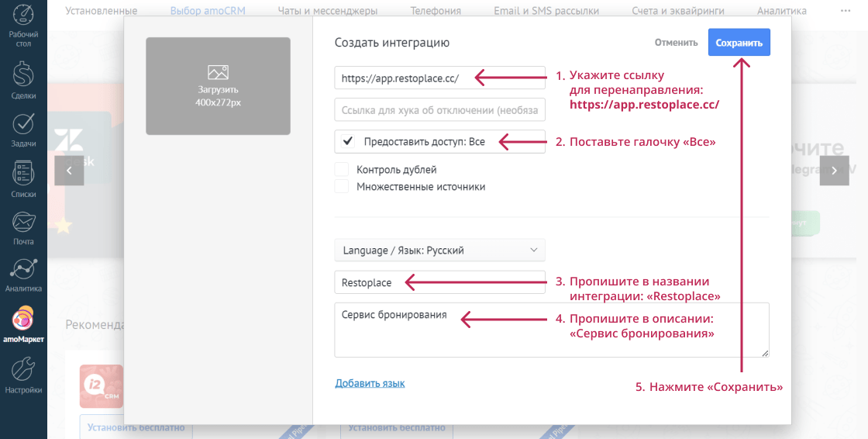Switch to Email и SMS рассылки tab
The width and height of the screenshot is (868, 439).
[546, 11]
